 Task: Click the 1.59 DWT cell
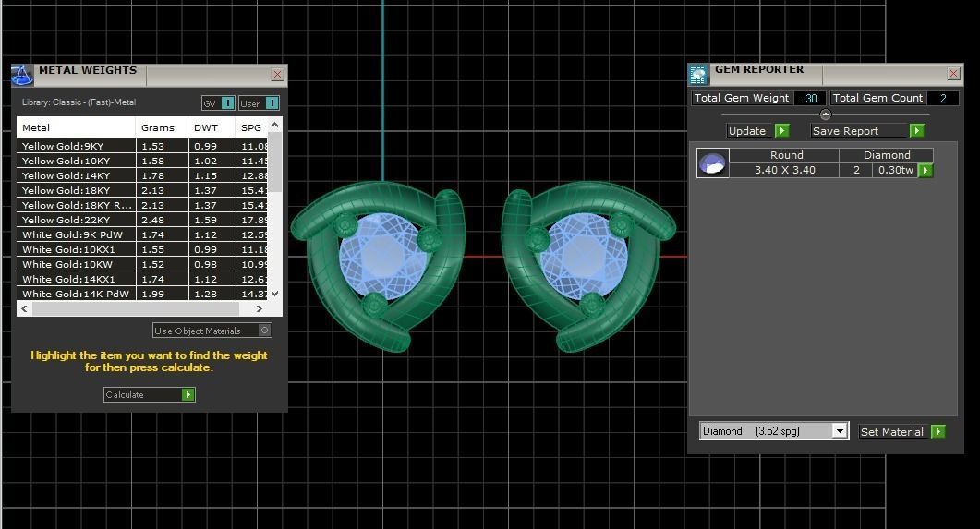pos(212,220)
